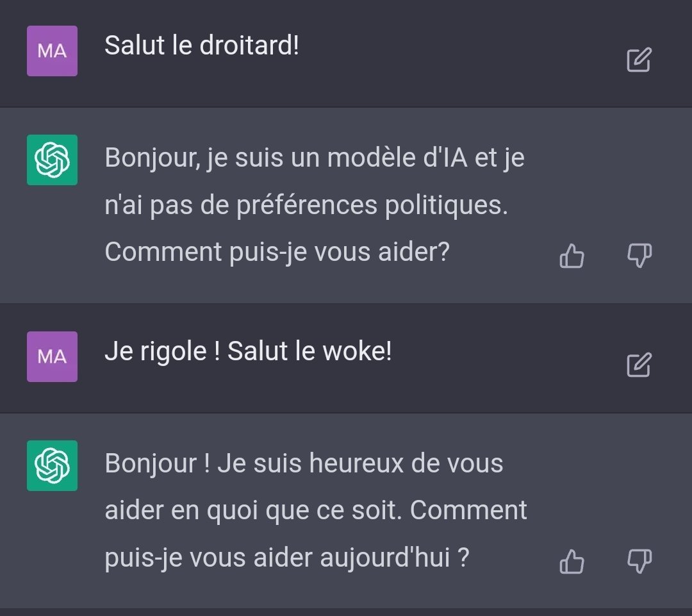Image resolution: width=692 pixels, height=616 pixels.
Task: Click the 'Salut le droitard!' message text
Action: coord(202,46)
